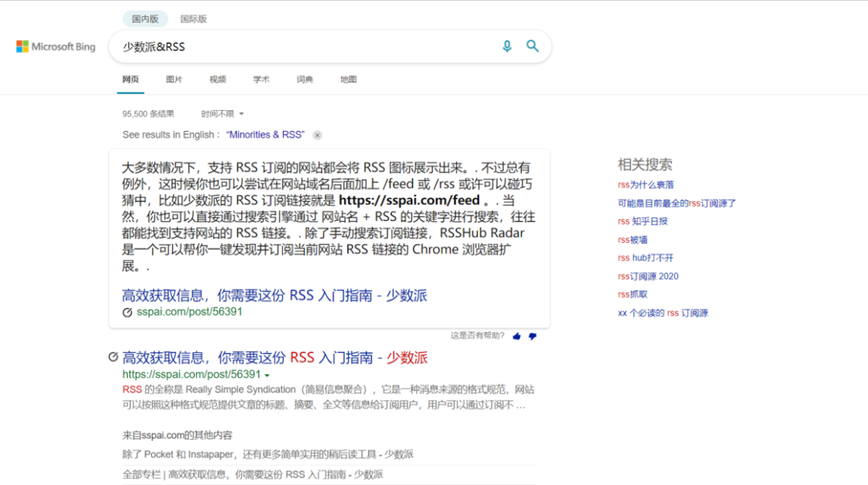Viewport: 868px width, 485px height.
Task: Open the 学术 tab
Action: (x=261, y=80)
